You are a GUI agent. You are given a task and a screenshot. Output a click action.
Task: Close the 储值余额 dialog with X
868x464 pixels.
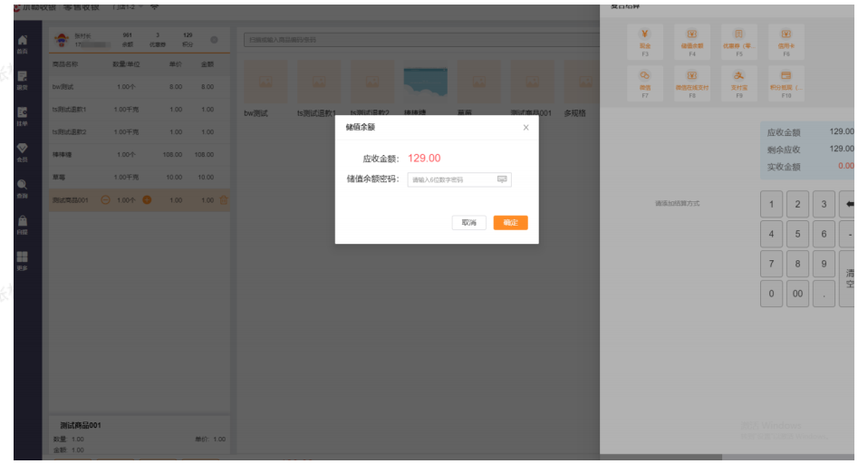tap(526, 128)
